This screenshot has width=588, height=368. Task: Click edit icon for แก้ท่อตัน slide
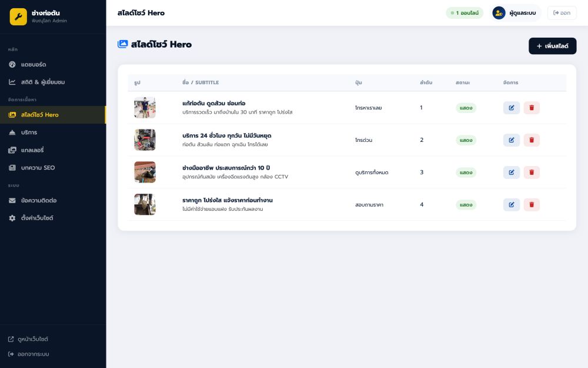tap(511, 108)
